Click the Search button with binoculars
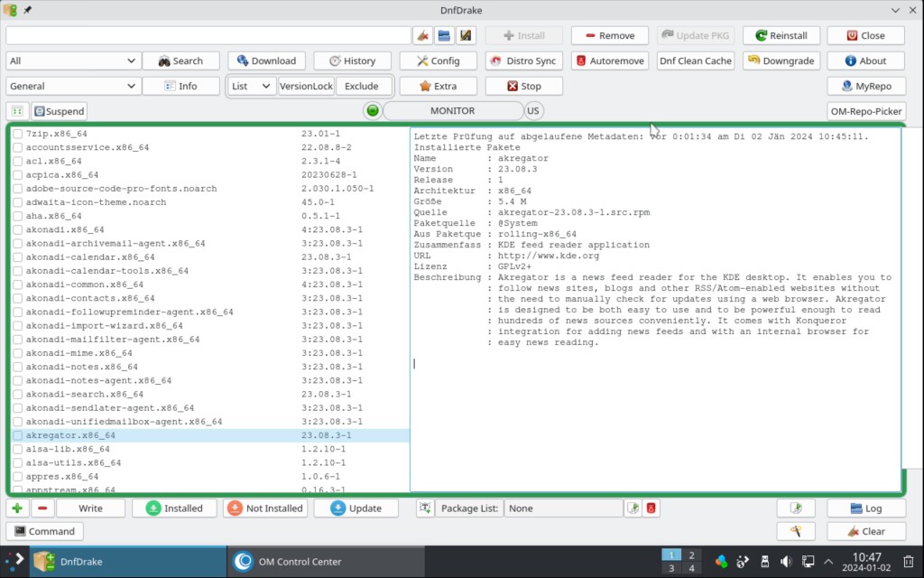 pyautogui.click(x=180, y=61)
